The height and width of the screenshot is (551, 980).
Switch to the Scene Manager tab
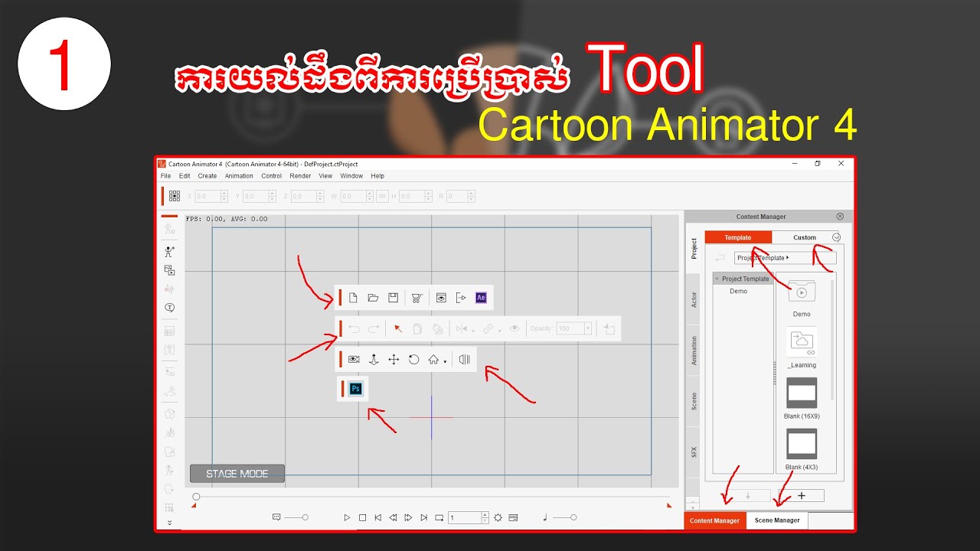pos(777,520)
